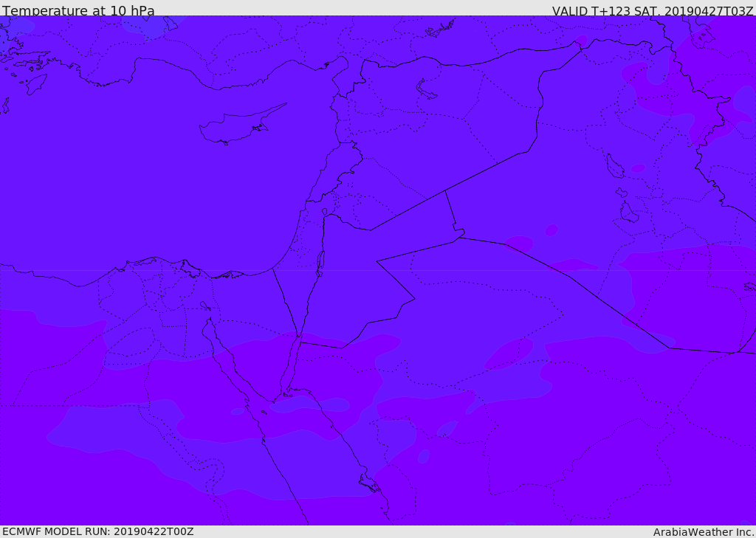756x538 pixels.
Task: Click the 'ECMWF MODEL RUN: 20190422T00Z' label
Action: [x=98, y=531]
